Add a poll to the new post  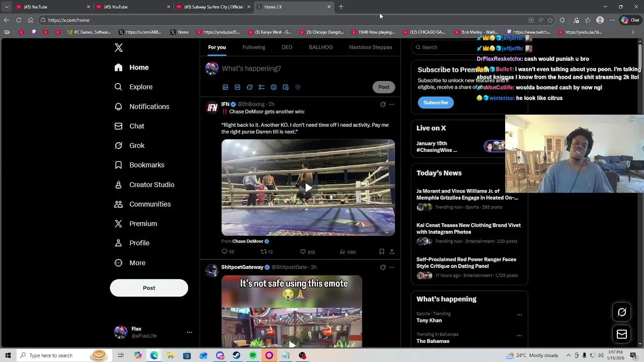262,87
